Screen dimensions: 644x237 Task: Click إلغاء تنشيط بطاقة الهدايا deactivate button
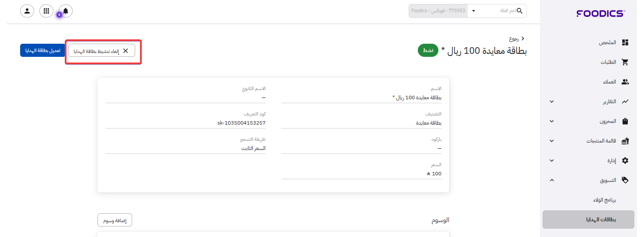101,51
